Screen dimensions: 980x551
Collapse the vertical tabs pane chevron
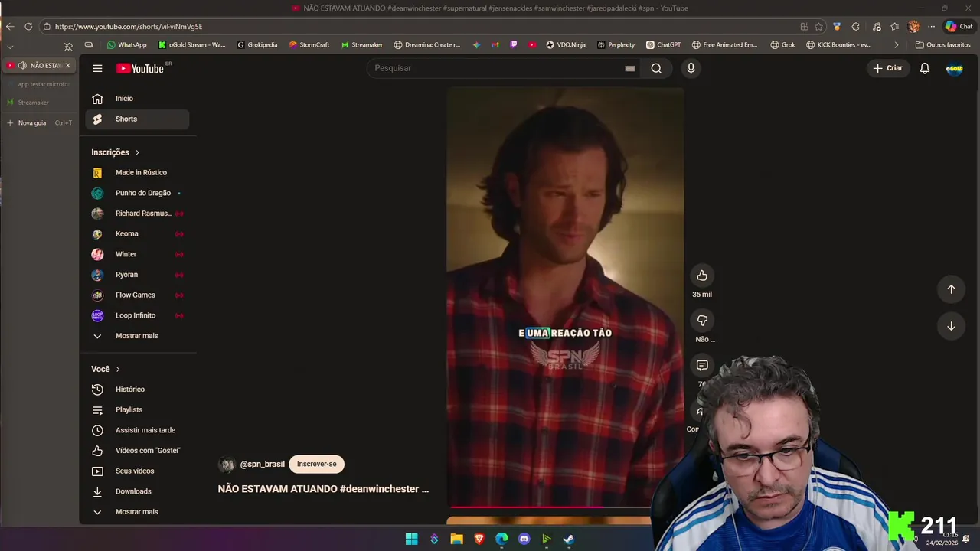click(10, 47)
